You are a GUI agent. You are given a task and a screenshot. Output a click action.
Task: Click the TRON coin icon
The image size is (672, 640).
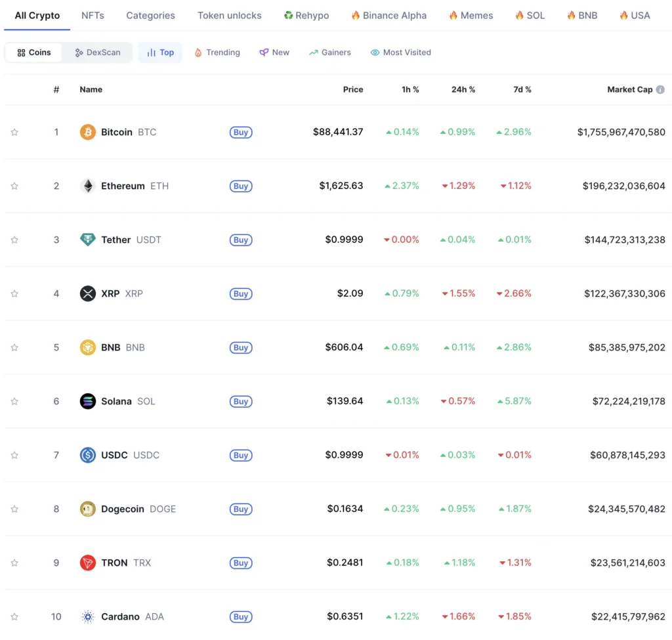[87, 563]
